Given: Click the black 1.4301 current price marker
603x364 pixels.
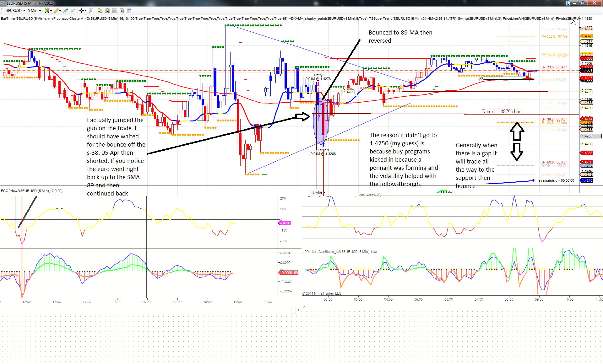Looking at the screenshot, I should click(587, 70).
